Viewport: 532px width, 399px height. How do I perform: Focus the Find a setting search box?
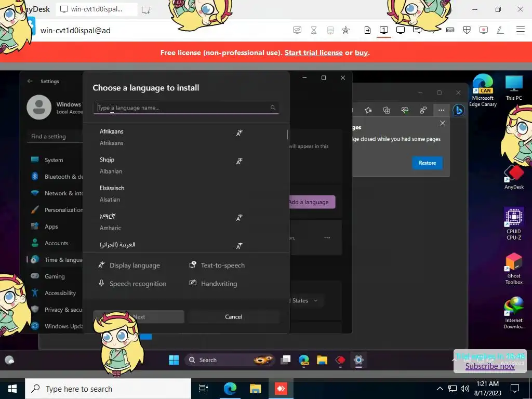click(x=55, y=137)
